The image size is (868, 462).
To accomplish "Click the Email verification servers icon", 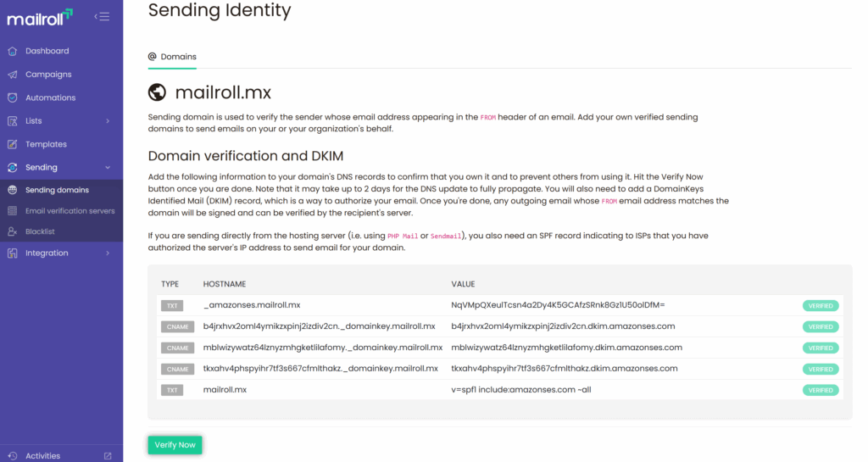I will (x=12, y=211).
